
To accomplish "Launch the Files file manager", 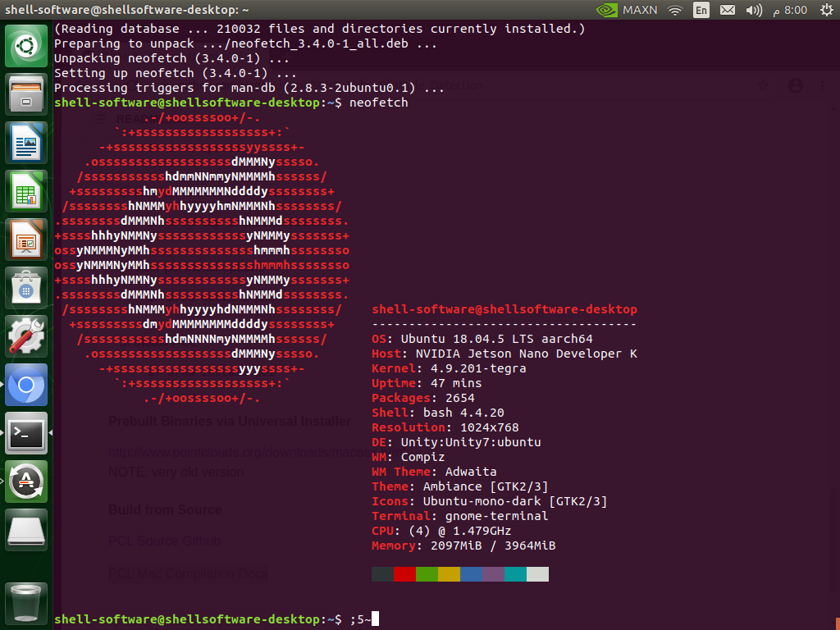I will [26, 94].
